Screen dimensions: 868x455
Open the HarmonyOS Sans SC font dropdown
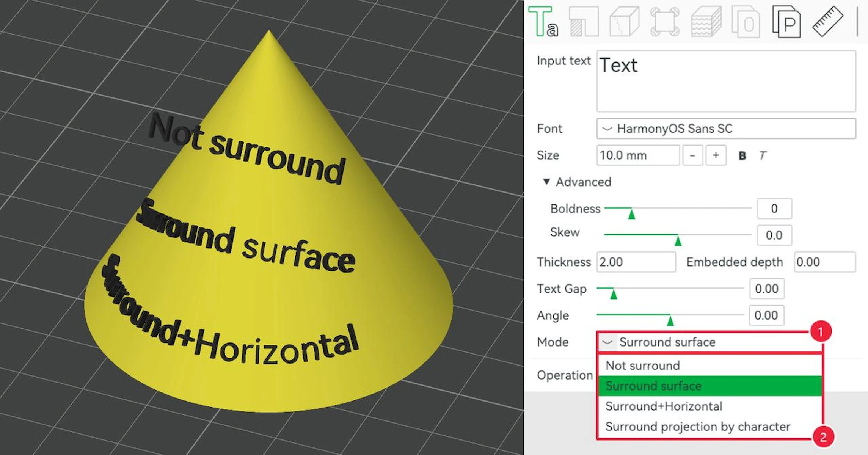pos(726,129)
